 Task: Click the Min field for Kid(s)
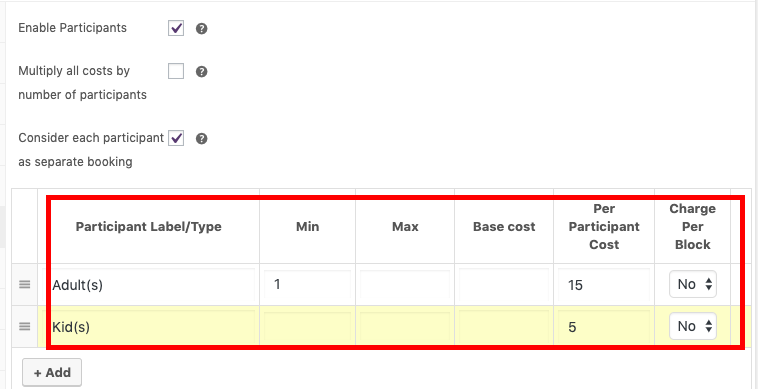tap(307, 327)
